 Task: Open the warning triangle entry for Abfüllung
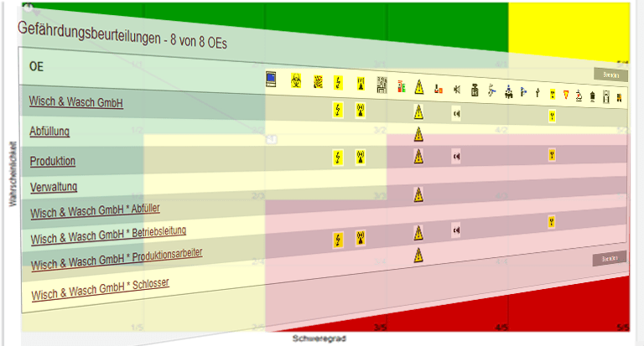point(418,134)
